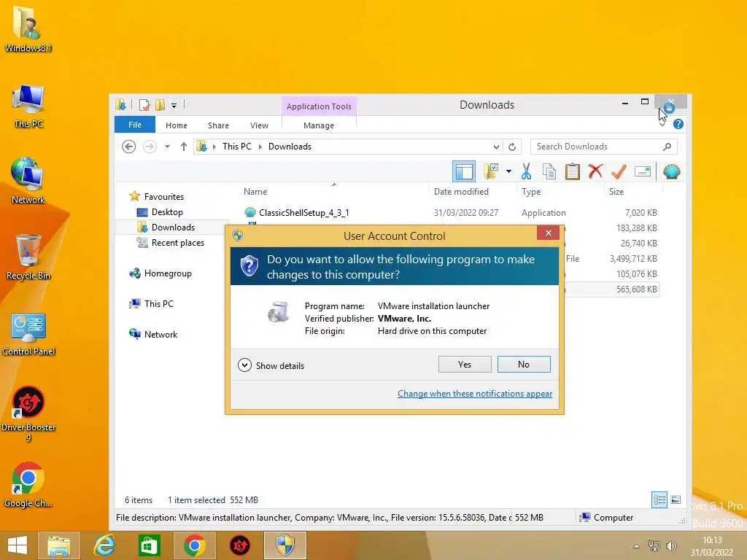Open the Explorer Help icon
747x560 pixels.
[678, 124]
